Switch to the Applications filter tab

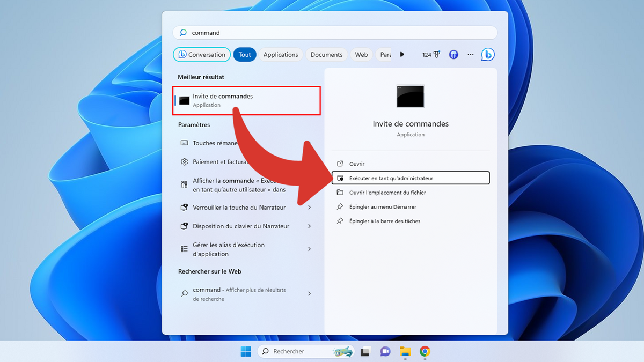(x=281, y=55)
